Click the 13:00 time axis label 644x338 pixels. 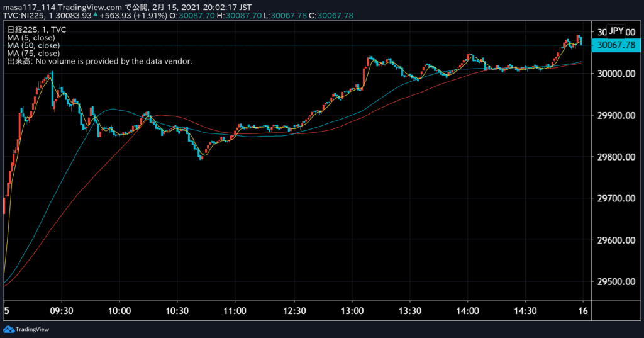(352, 311)
